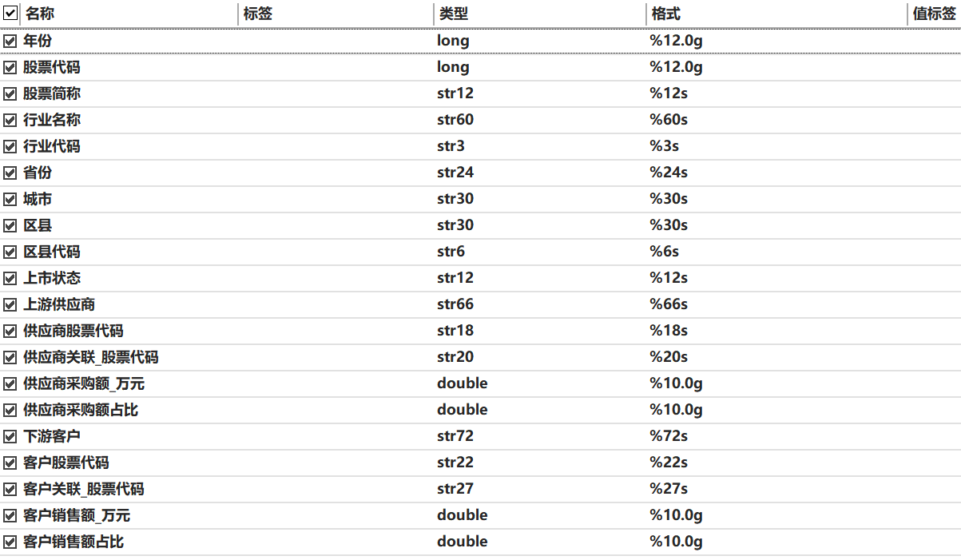Uncheck the 客户销售额占比 checkbox
Viewport: 961px width, 560px height.
(x=10, y=542)
